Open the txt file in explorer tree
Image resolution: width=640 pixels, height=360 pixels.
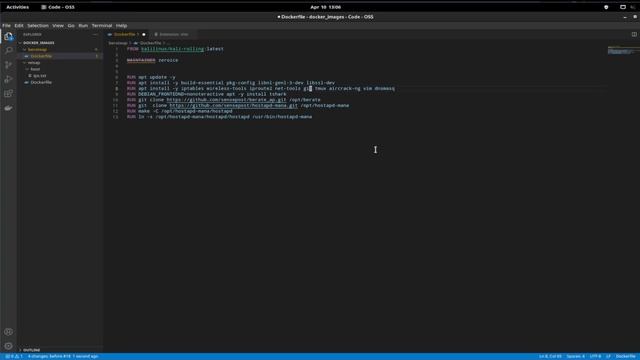coord(40,76)
